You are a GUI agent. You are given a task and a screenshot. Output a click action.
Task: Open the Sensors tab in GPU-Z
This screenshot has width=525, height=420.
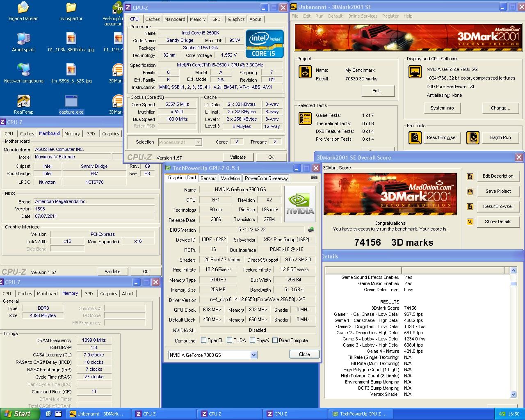[x=208, y=178]
